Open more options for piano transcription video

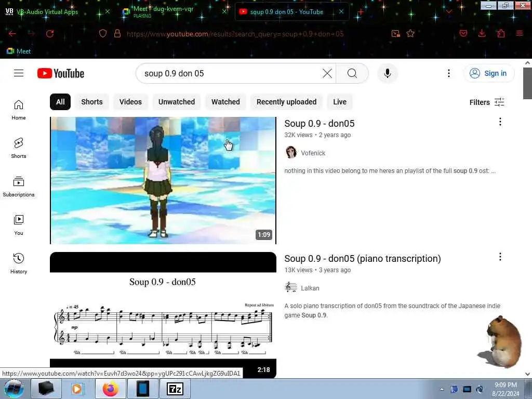click(x=500, y=257)
